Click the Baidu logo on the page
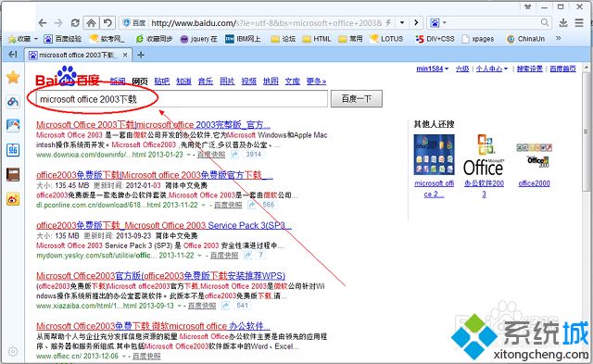593x364 pixels. click(x=68, y=77)
